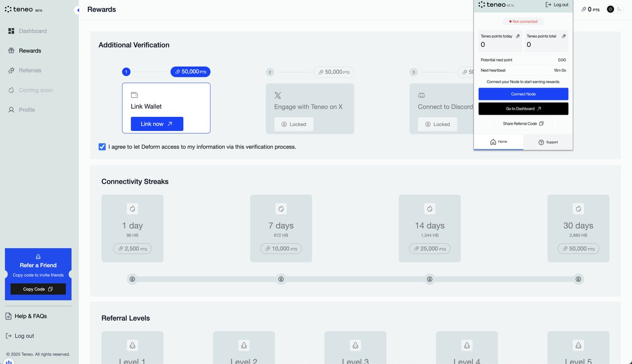The height and width of the screenshot is (364, 632).
Task: Click the Teneo logo in the extension popup
Action: [496, 5]
